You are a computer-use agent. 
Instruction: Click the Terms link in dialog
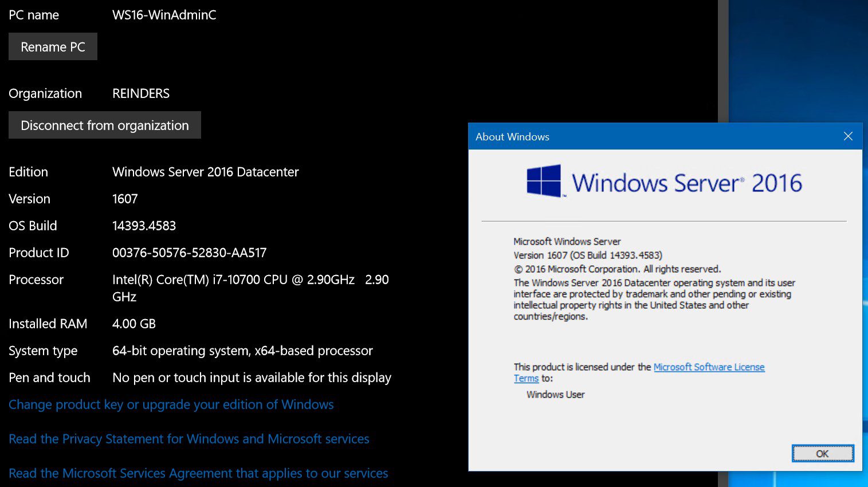[x=526, y=378]
